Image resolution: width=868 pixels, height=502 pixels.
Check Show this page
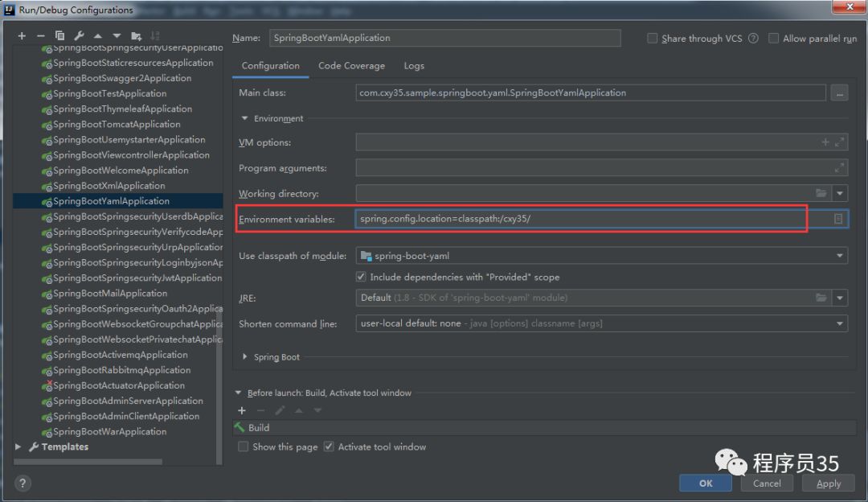point(243,446)
